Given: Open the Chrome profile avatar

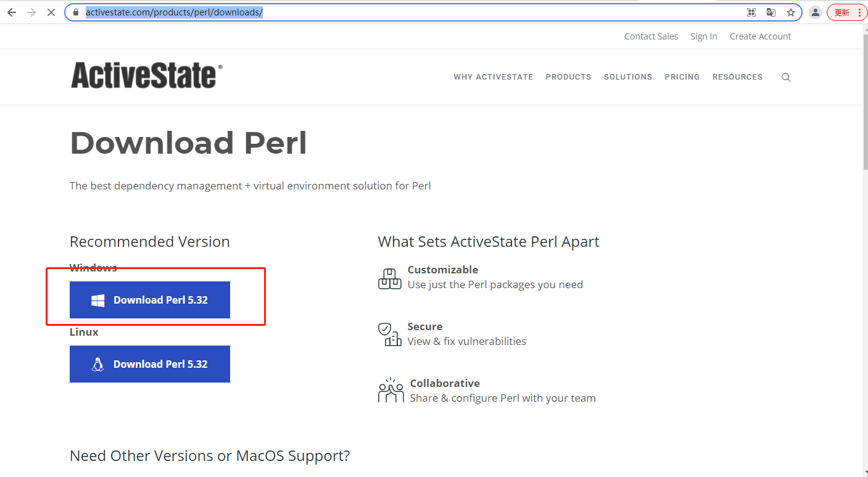Looking at the screenshot, I should pyautogui.click(x=816, y=12).
